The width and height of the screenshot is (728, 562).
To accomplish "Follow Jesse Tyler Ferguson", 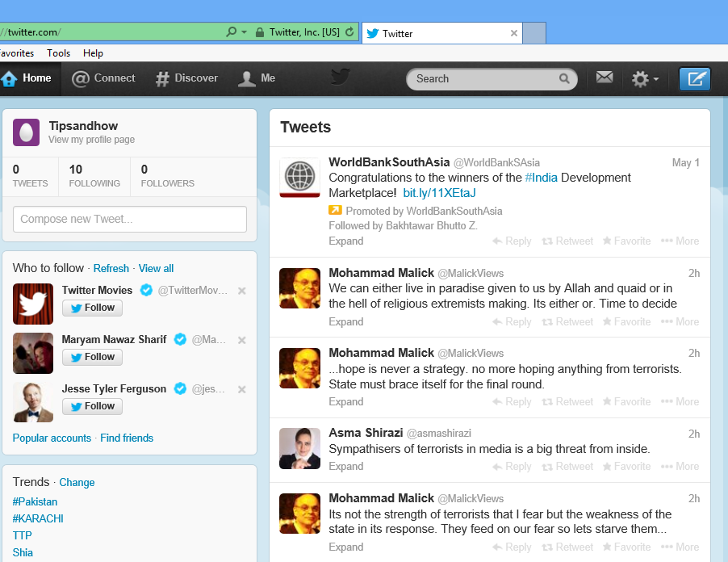I will [92, 406].
